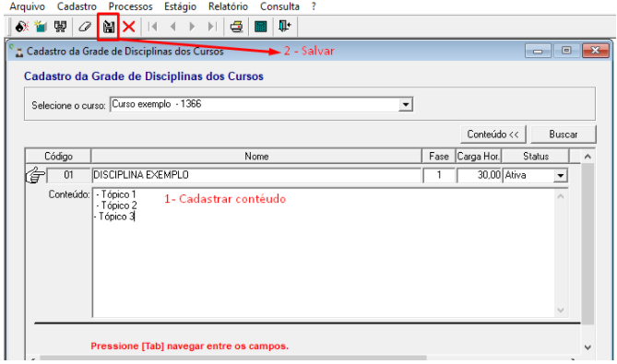Image resolution: width=617 pixels, height=364 pixels.
Task: Click the red X delete icon
Action: click(x=129, y=27)
